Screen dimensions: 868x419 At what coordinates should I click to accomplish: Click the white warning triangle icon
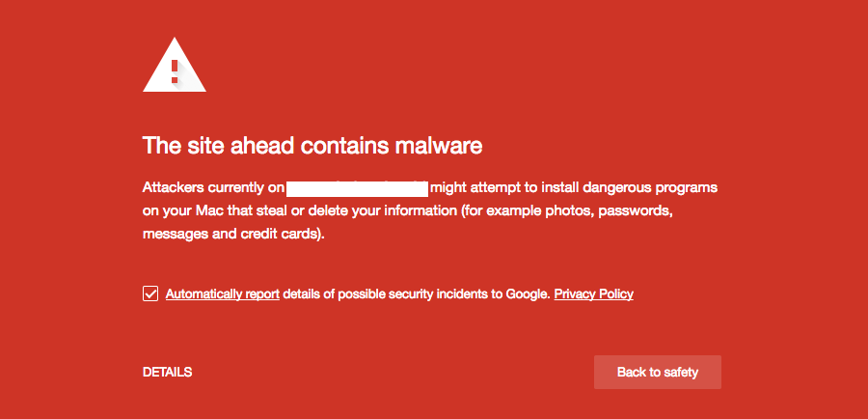click(175, 65)
